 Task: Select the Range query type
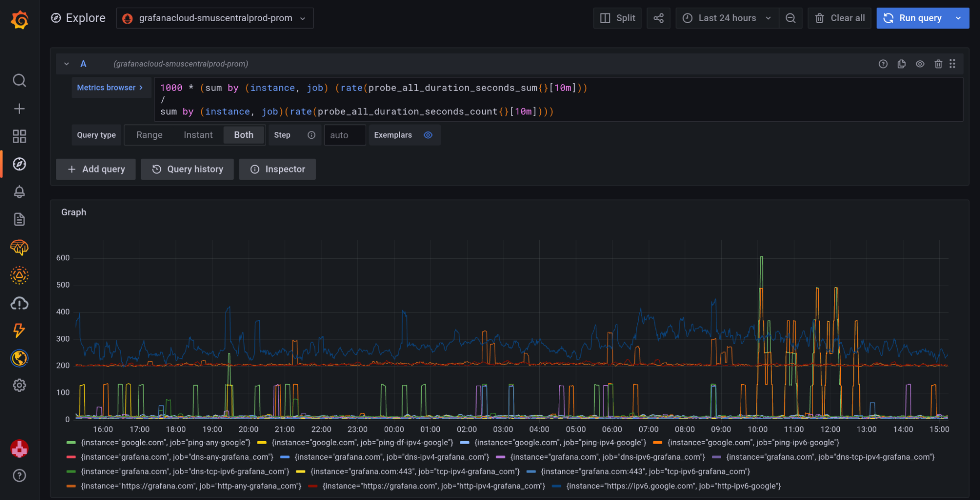149,135
